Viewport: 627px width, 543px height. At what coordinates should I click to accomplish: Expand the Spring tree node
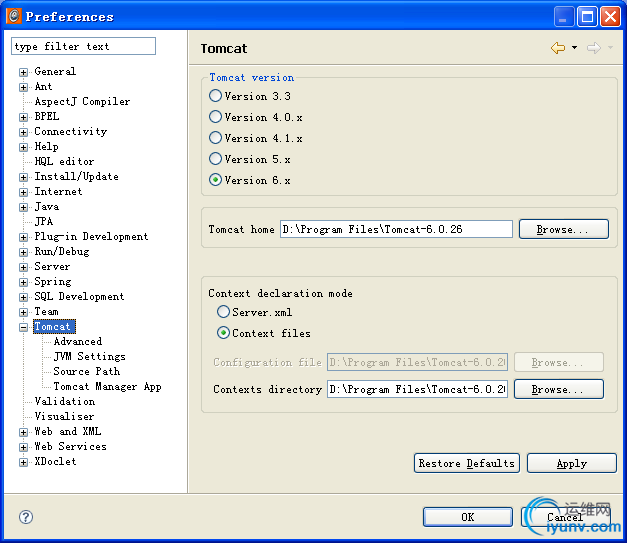click(x=24, y=282)
